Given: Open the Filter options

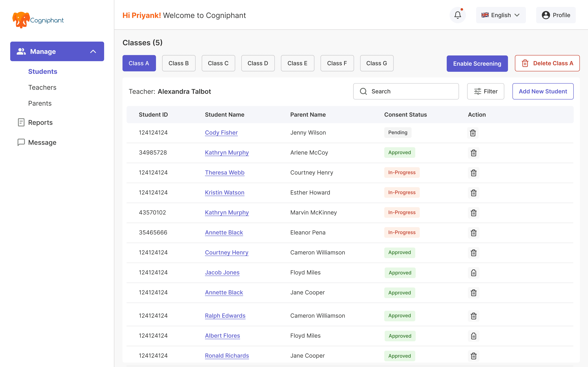Looking at the screenshot, I should click(x=486, y=91).
